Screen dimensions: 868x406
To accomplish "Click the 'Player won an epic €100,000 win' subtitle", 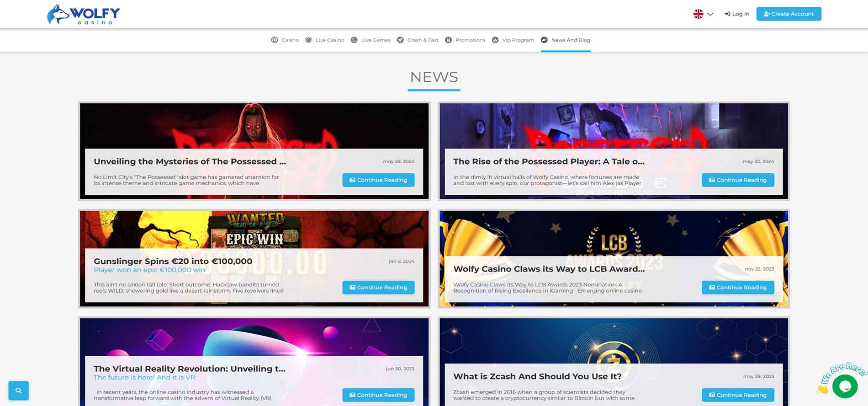I will tap(149, 270).
